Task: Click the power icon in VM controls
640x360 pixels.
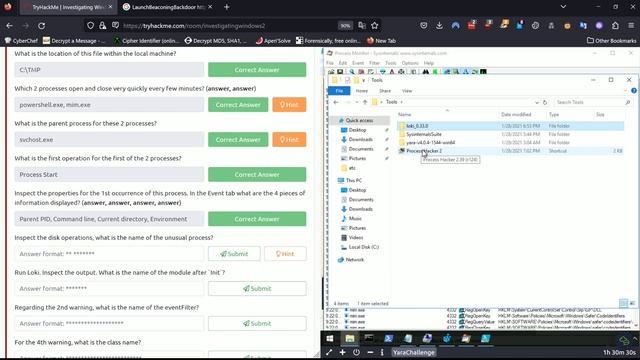Action: tap(356, 352)
